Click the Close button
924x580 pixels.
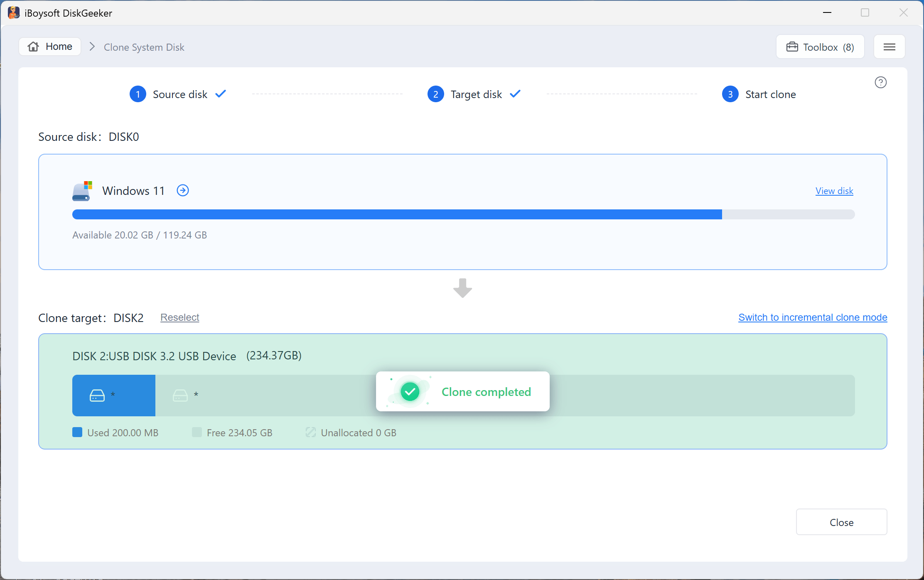[x=841, y=522]
